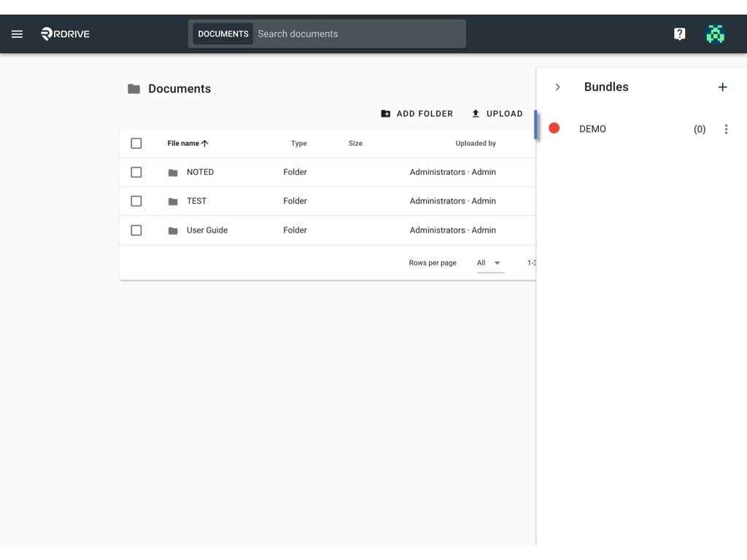Click the Bundles panel title
Image resolution: width=747 pixels, height=560 pixels.
606,87
